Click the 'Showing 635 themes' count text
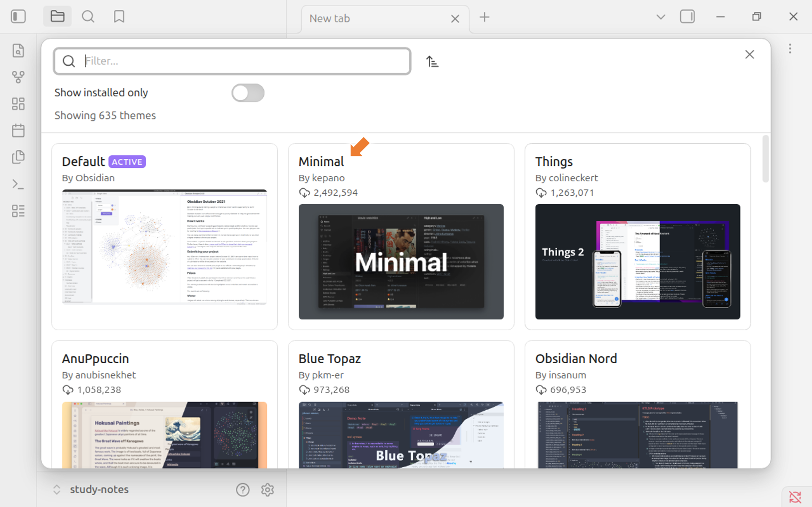The width and height of the screenshot is (812, 507). pos(105,115)
